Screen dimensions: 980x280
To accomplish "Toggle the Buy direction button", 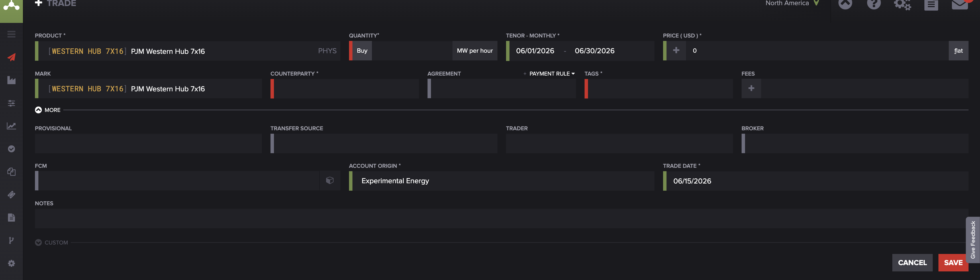I will [x=362, y=50].
